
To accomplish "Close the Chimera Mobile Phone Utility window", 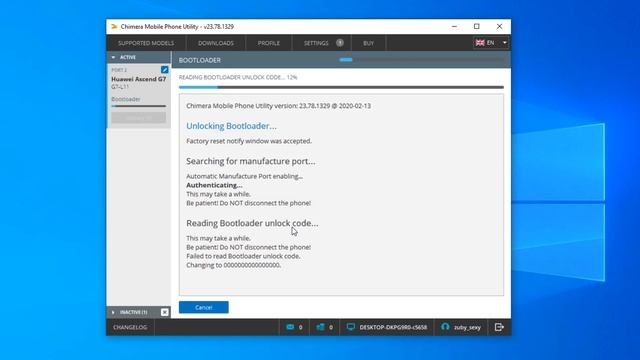I will pos(499,27).
